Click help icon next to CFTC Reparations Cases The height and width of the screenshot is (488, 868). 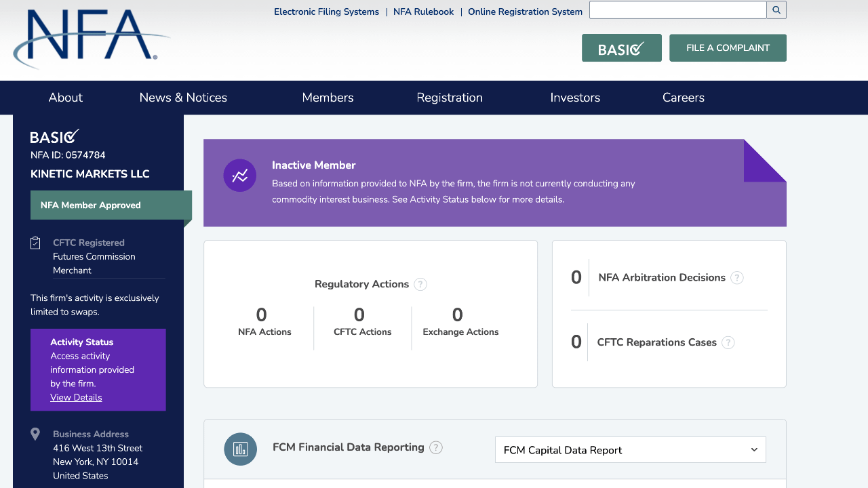[728, 343]
